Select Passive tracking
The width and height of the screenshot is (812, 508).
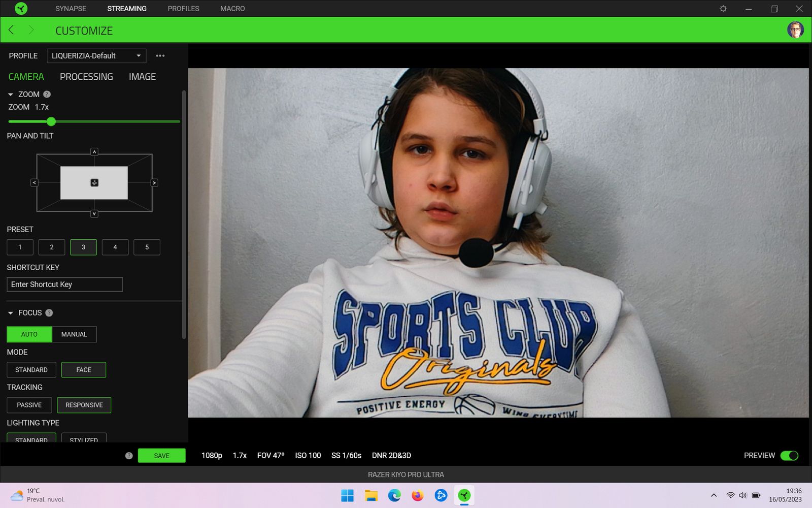[x=29, y=405]
